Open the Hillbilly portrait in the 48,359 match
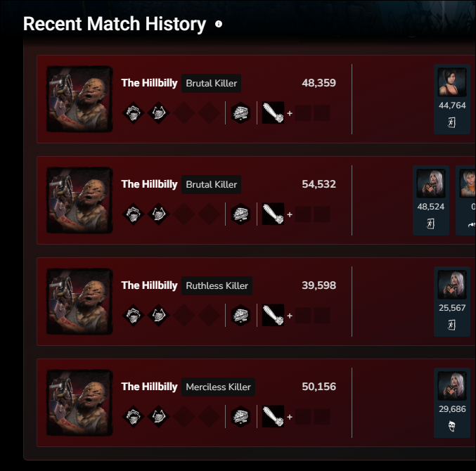The height and width of the screenshot is (471, 476). click(79, 99)
